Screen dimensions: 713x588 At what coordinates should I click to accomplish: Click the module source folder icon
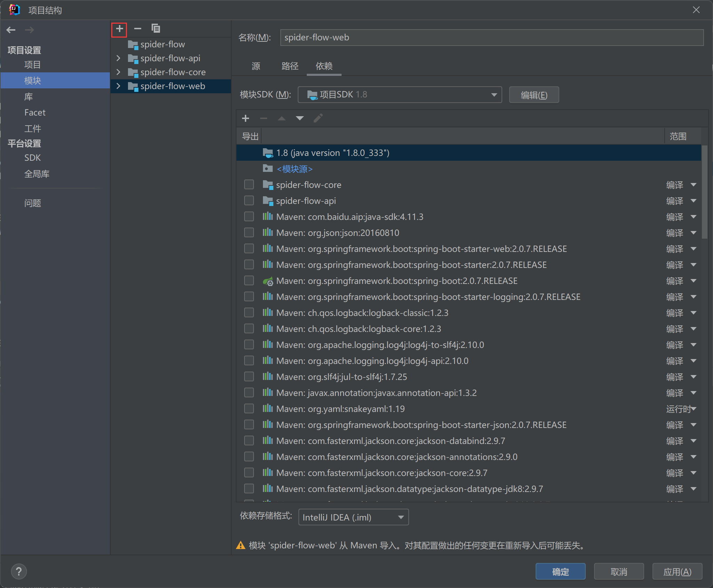pos(267,169)
